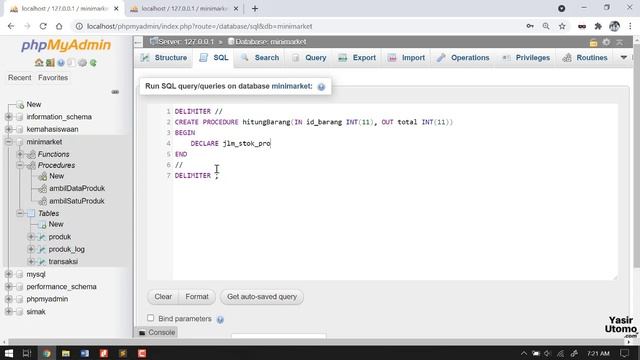Click the browser address bar
The image size is (640, 360).
302,26
